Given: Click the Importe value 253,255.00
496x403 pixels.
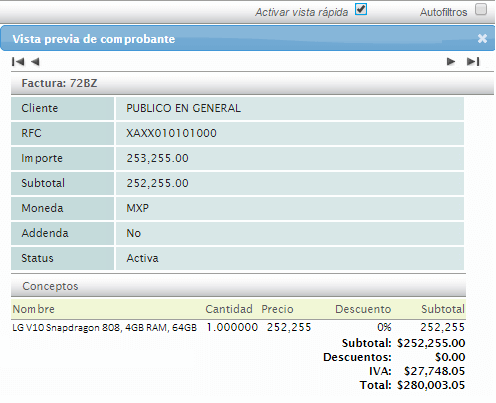Looking at the screenshot, I should [x=157, y=158].
